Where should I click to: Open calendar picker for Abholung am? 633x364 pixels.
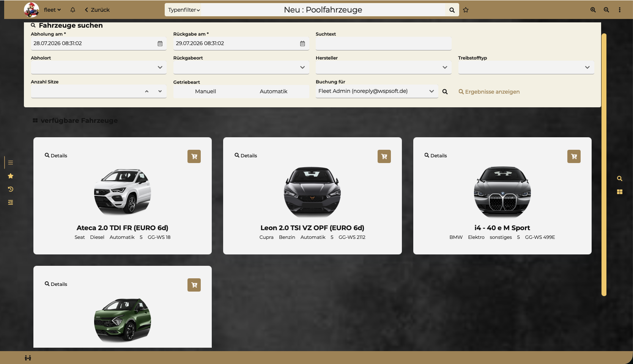[160, 44]
